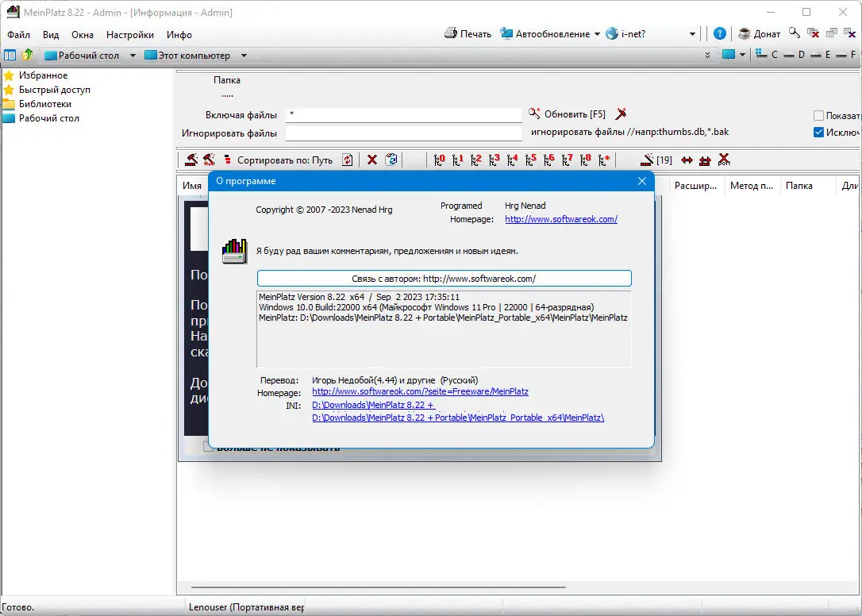
Task: Expand tree to level 6 icon
Action: [x=548, y=160]
